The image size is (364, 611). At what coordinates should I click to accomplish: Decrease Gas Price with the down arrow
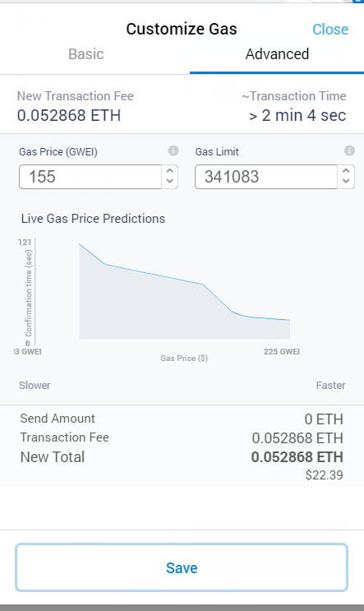170,182
